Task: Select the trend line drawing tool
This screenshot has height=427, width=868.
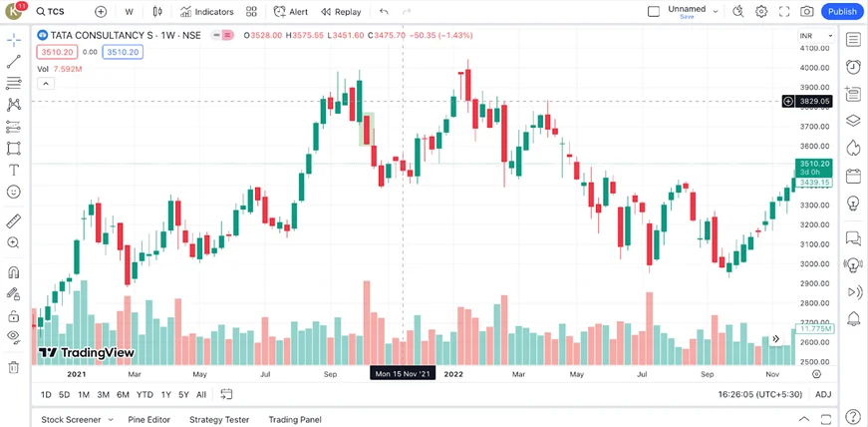Action: 14,62
